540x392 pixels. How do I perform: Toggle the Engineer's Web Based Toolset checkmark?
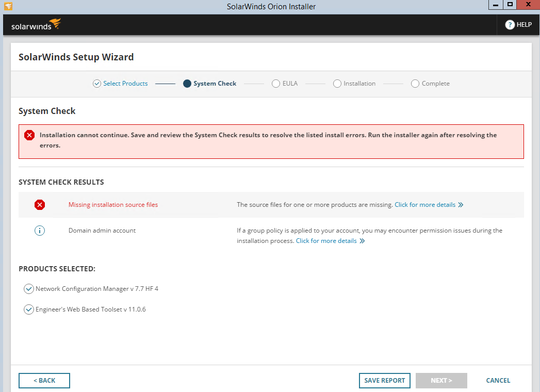(29, 309)
